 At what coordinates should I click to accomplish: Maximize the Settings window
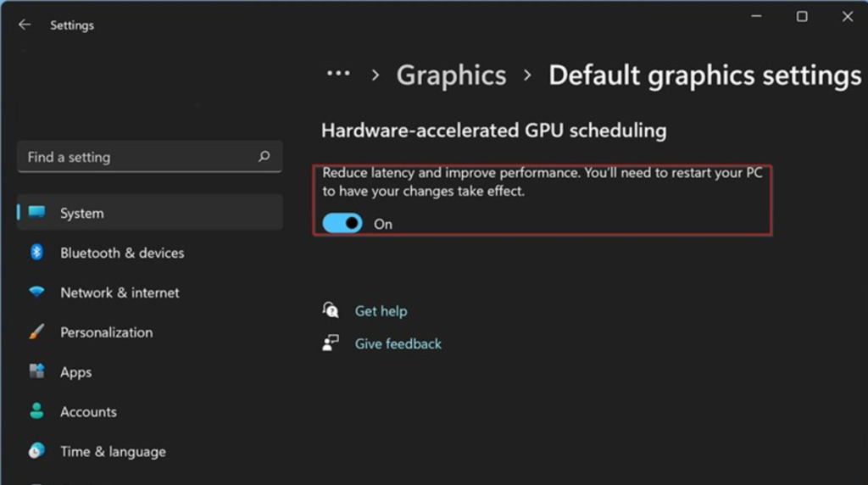click(802, 17)
